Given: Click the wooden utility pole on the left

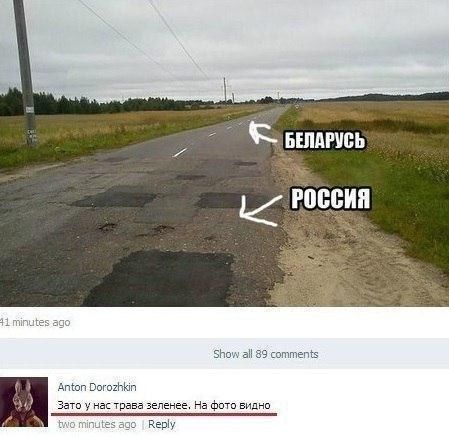Looking at the screenshot, I should (25, 72).
